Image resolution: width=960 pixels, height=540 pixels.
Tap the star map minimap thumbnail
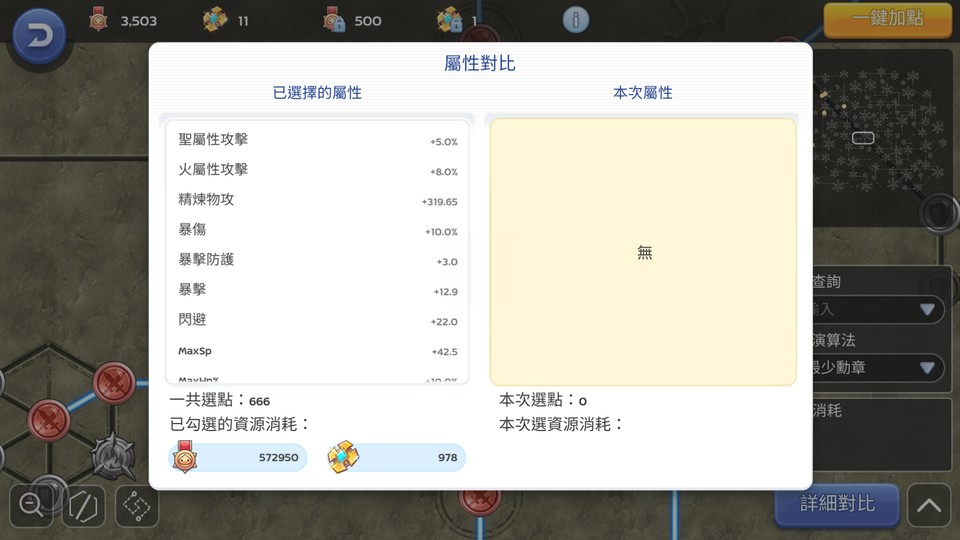882,138
